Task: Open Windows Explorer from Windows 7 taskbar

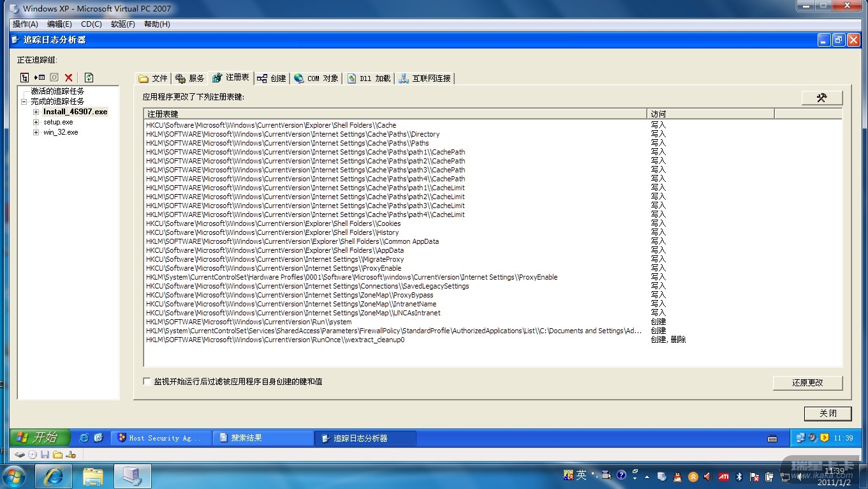Action: click(93, 476)
